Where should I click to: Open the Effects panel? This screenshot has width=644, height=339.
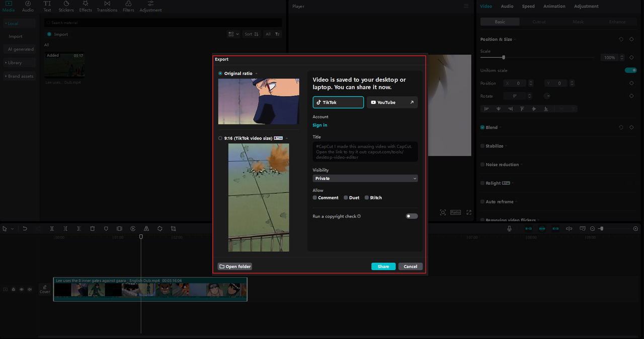86,6
